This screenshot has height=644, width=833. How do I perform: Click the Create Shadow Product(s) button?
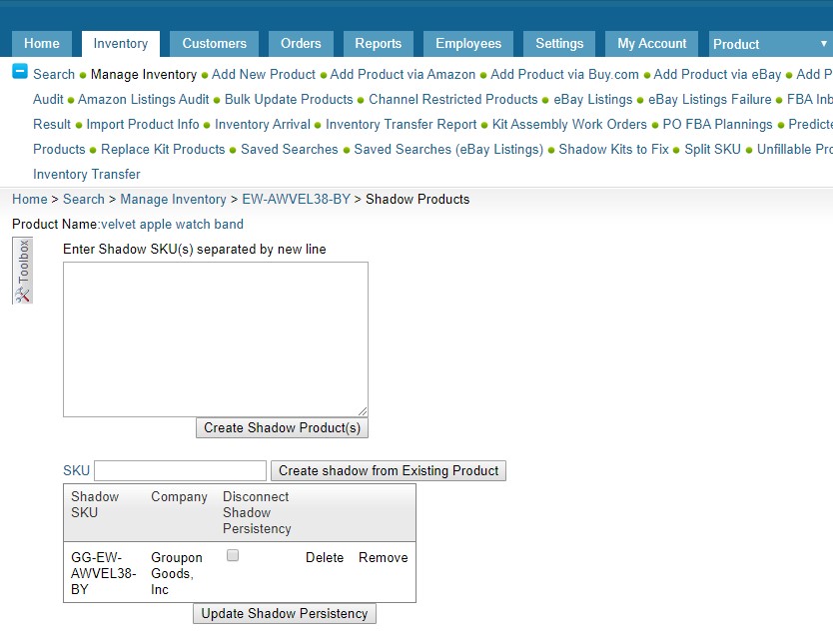[282, 428]
